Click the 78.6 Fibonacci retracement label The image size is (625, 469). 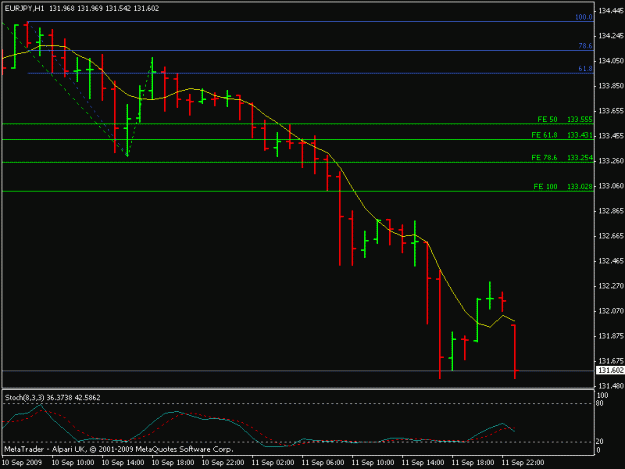pos(586,46)
